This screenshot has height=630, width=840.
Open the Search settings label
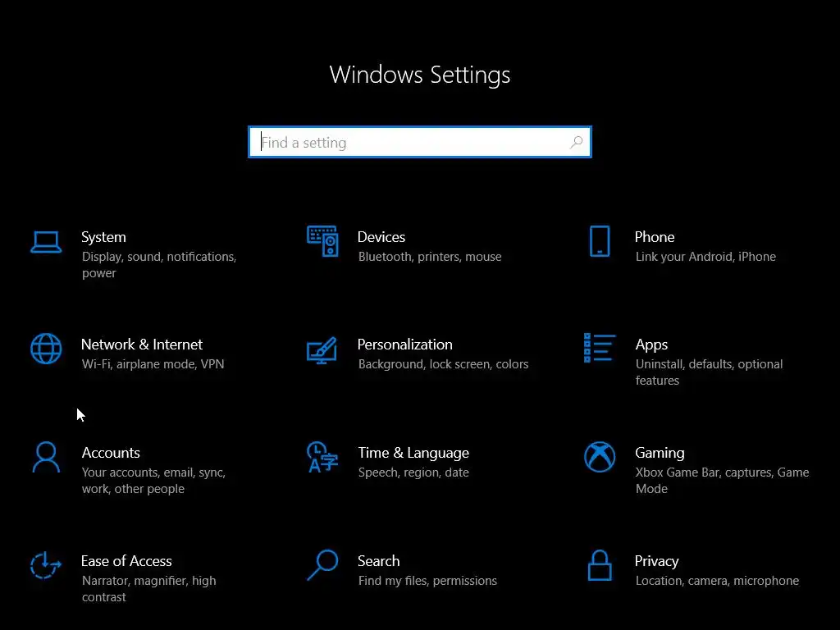point(378,561)
